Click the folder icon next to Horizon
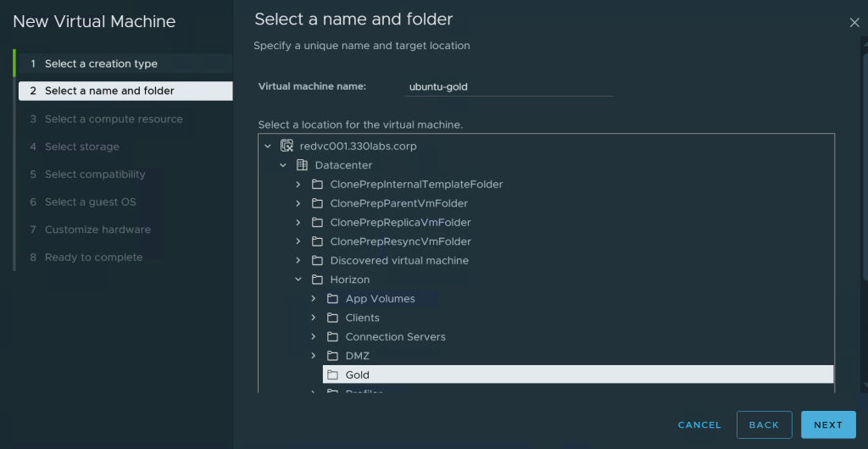The width and height of the screenshot is (868, 449). [317, 280]
